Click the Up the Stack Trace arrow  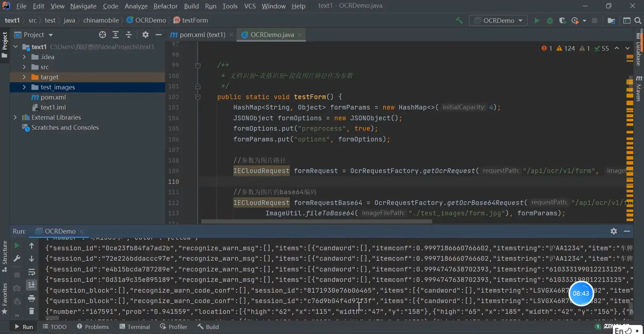tap(32, 246)
